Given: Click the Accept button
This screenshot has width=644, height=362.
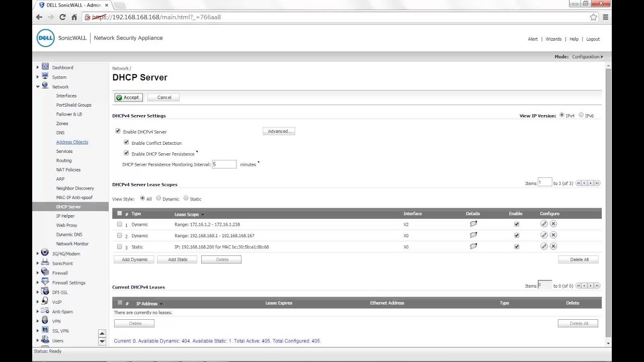Looking at the screenshot, I should pos(128,97).
